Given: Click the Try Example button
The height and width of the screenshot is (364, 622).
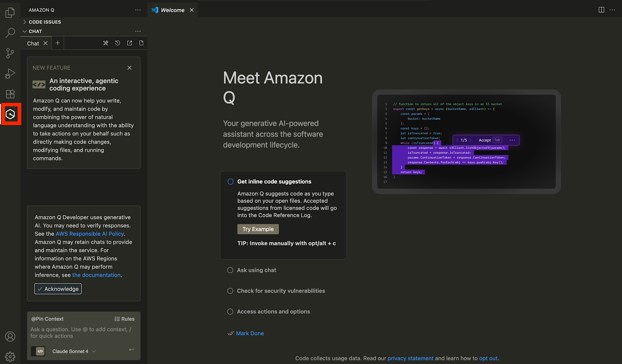Looking at the screenshot, I should 258,229.
